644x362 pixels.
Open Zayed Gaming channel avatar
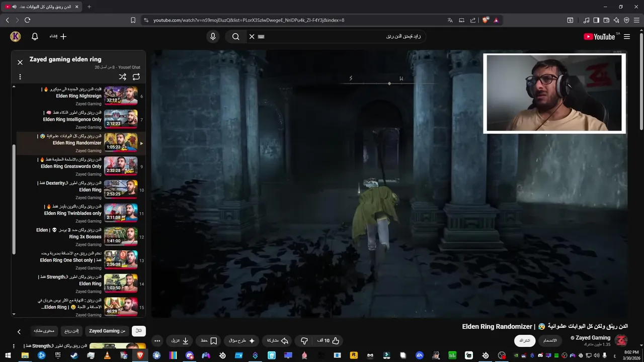tap(621, 340)
